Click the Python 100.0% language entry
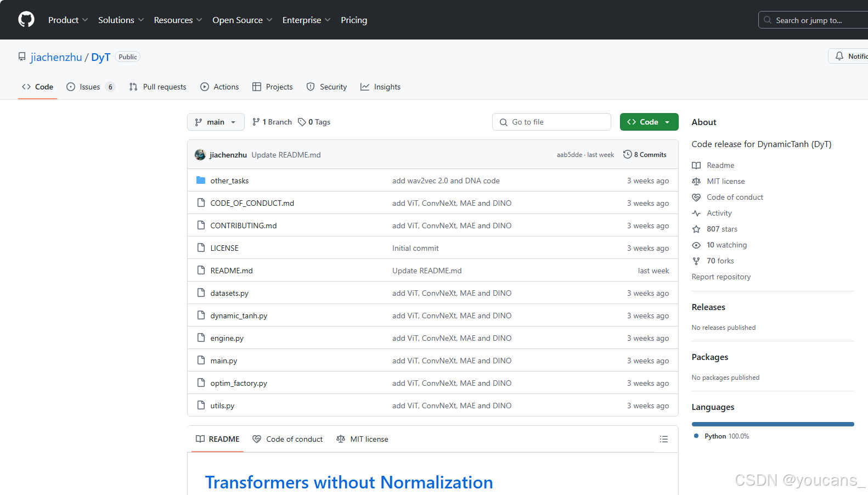Screen dimensions: 868x495 point(721,436)
